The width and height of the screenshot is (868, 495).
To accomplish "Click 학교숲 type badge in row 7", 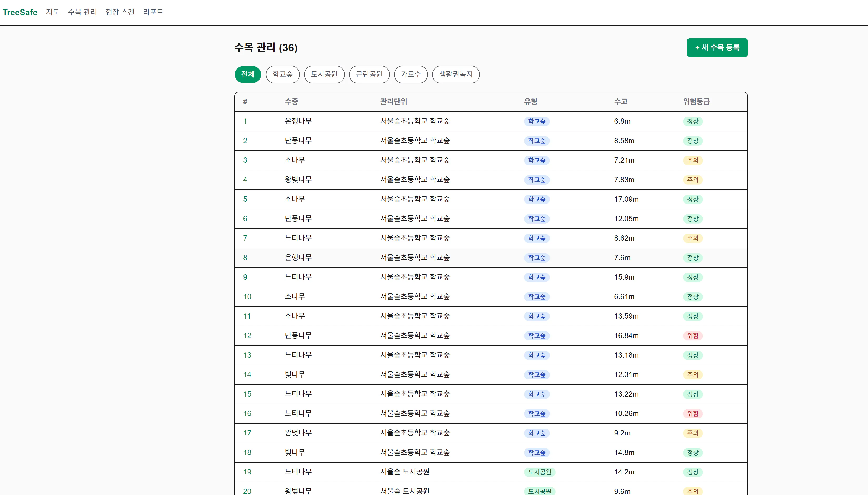I will pos(536,238).
